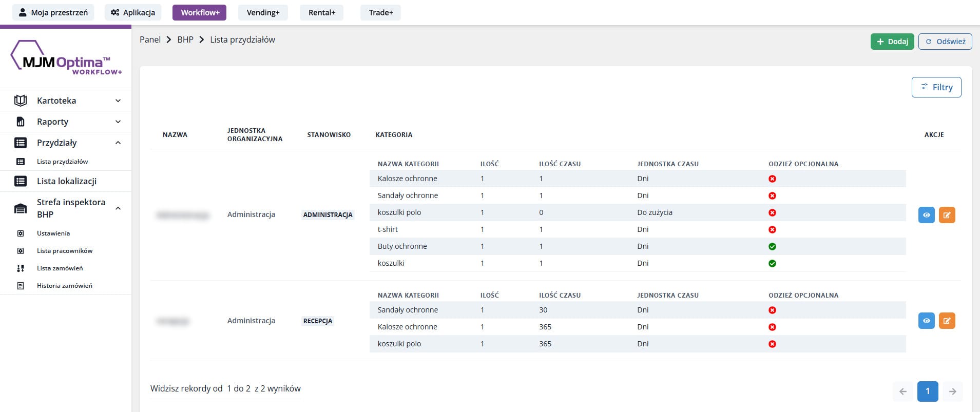Click the green Dodaj button
This screenshot has width=980, height=412.
click(892, 42)
